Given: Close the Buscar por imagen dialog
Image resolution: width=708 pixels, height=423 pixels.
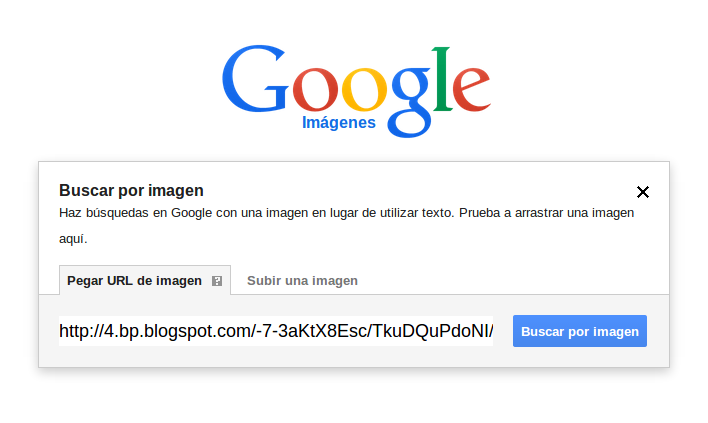Looking at the screenshot, I should (643, 192).
